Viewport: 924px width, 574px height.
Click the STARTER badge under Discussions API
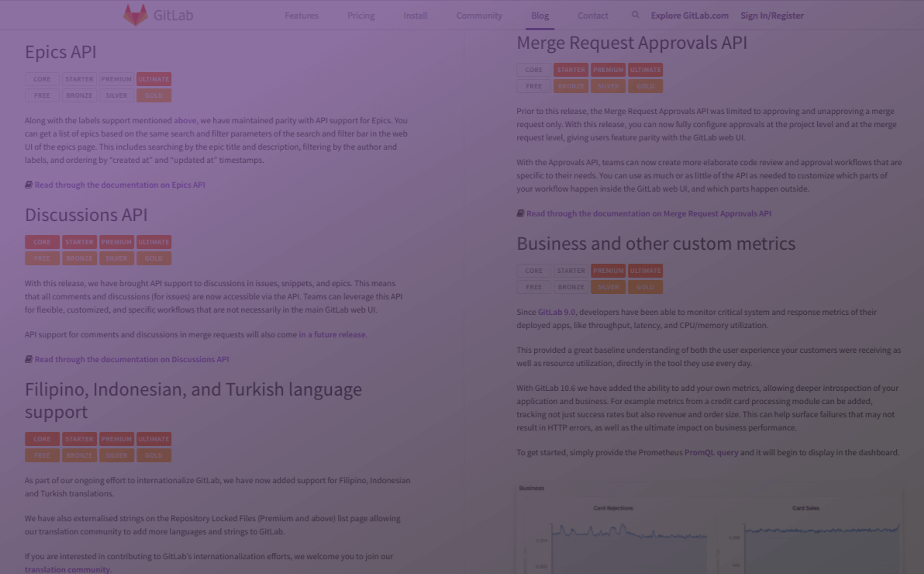(79, 242)
